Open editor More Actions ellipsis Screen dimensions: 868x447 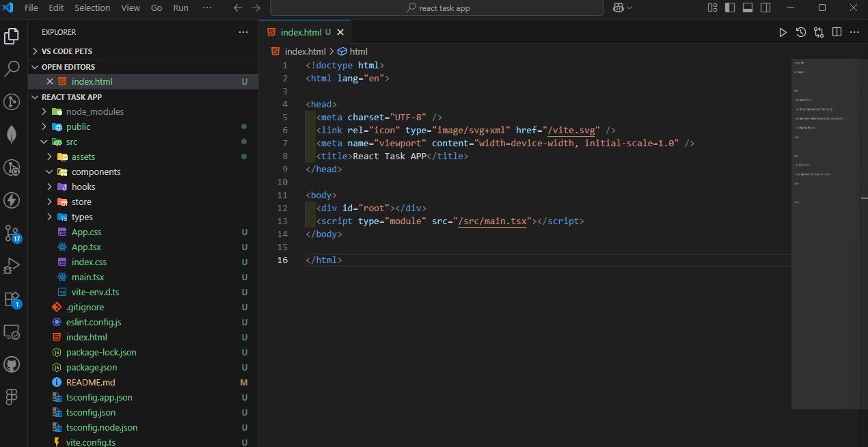tap(854, 32)
